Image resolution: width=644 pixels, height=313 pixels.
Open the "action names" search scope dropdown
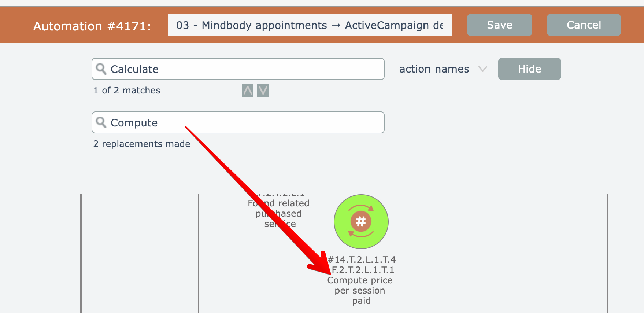[x=434, y=69]
